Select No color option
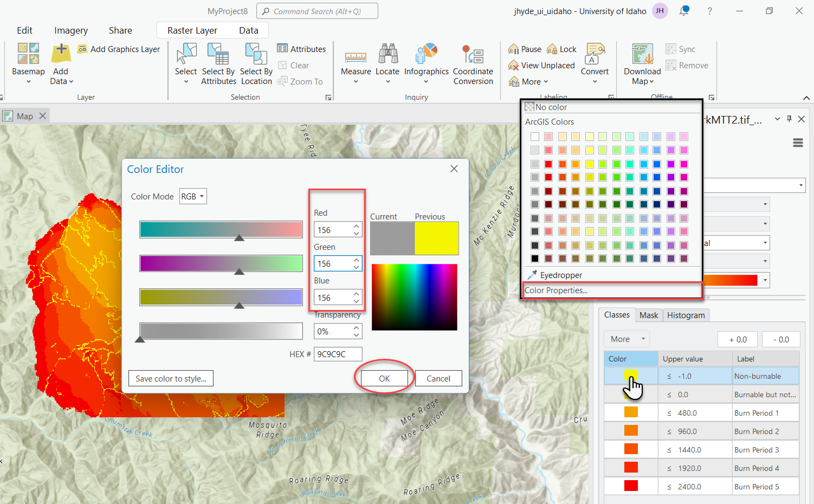Screen dimensions: 814x504 click(546, 107)
